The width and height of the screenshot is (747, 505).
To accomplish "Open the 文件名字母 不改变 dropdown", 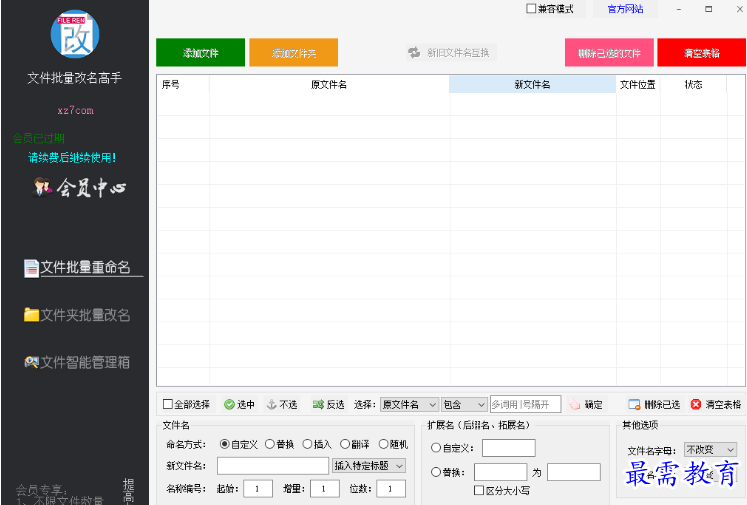I will point(710,449).
